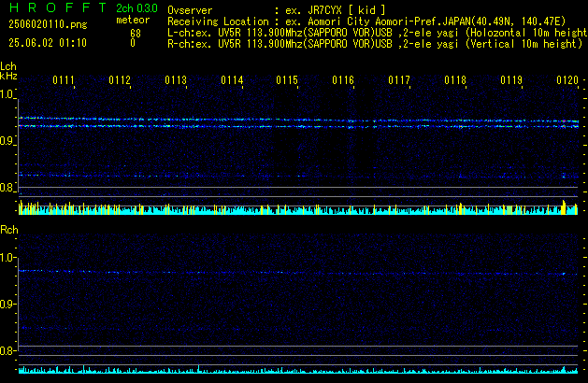This screenshot has width=588, height=383.
Task: Click the 'meteor' label
Action: [x=133, y=20]
